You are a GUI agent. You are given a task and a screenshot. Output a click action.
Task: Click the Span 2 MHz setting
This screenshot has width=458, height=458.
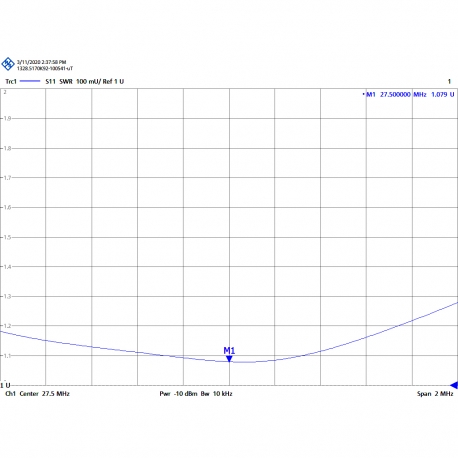tap(435, 394)
